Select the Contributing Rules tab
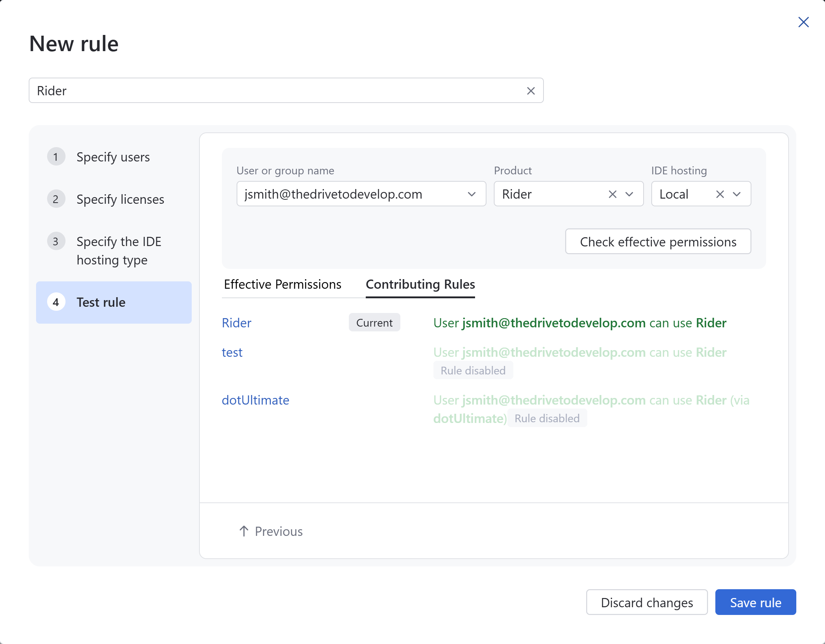This screenshot has width=825, height=644. click(x=420, y=284)
